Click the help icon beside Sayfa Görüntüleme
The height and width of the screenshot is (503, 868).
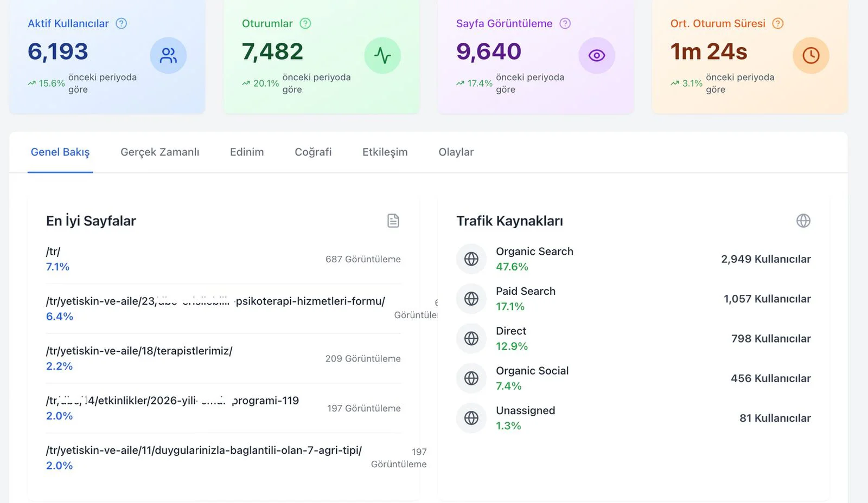(x=565, y=23)
